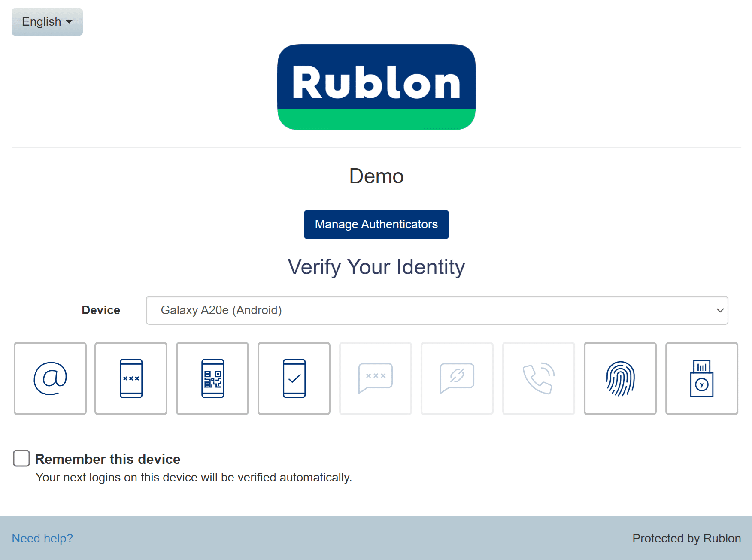Image resolution: width=752 pixels, height=560 pixels.
Task: Open the Device selection dropdown
Action: (x=437, y=310)
